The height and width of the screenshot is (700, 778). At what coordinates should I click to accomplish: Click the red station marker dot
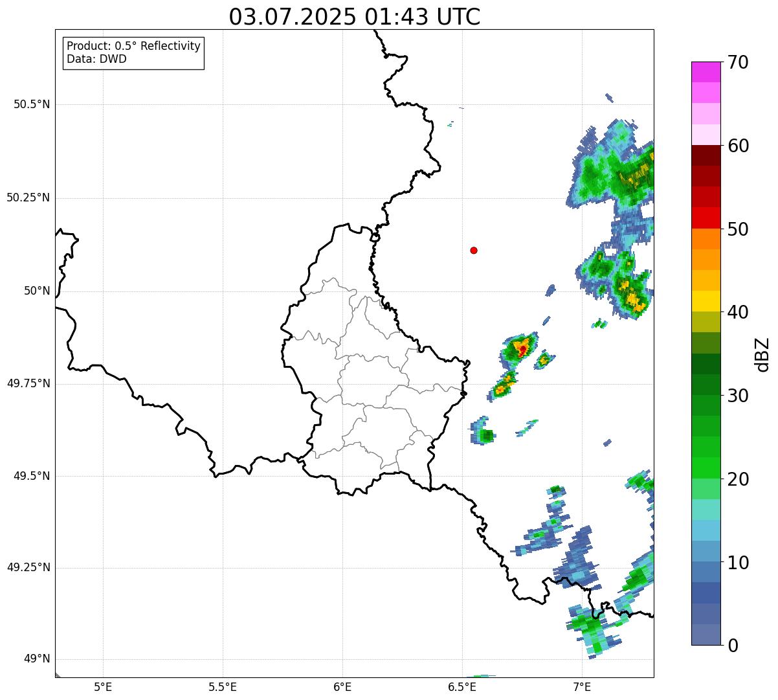[474, 250]
